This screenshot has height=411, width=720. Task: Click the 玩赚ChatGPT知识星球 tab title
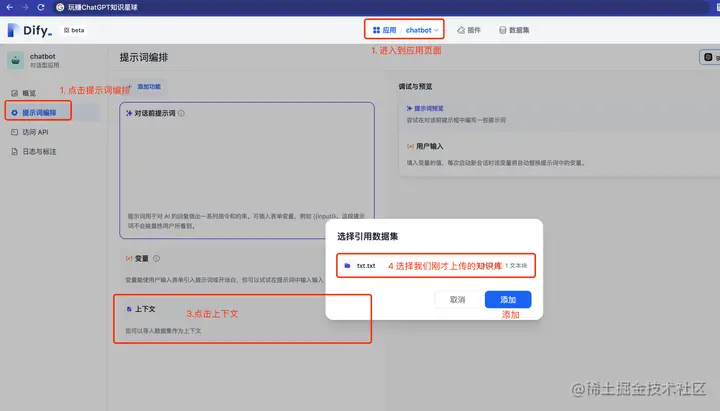[103, 7]
